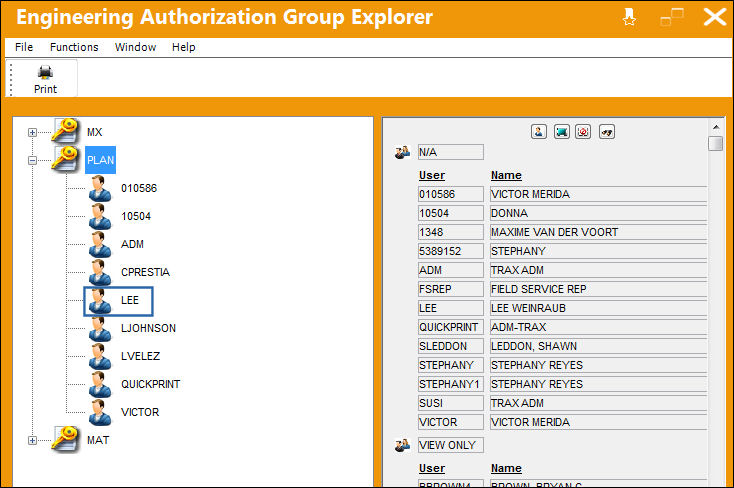This screenshot has height=488, width=734.
Task: Click the right panel scrollbar thumb
Action: 716,143
